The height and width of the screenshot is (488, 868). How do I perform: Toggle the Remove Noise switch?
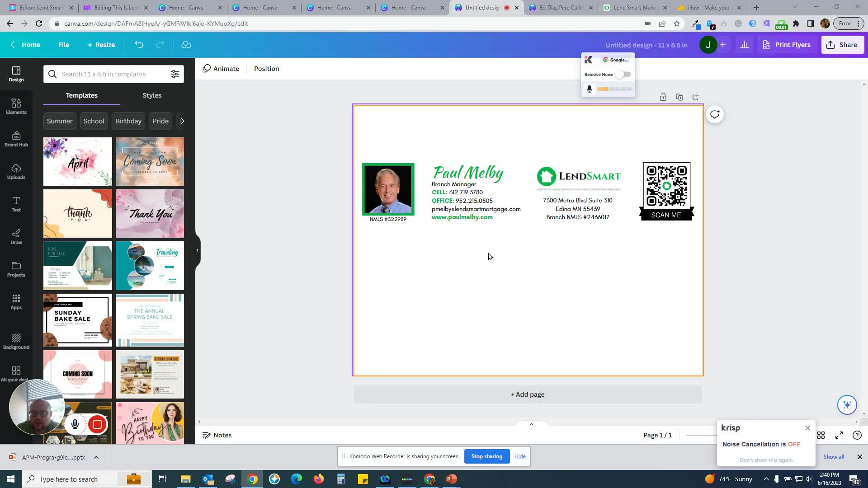(623, 75)
